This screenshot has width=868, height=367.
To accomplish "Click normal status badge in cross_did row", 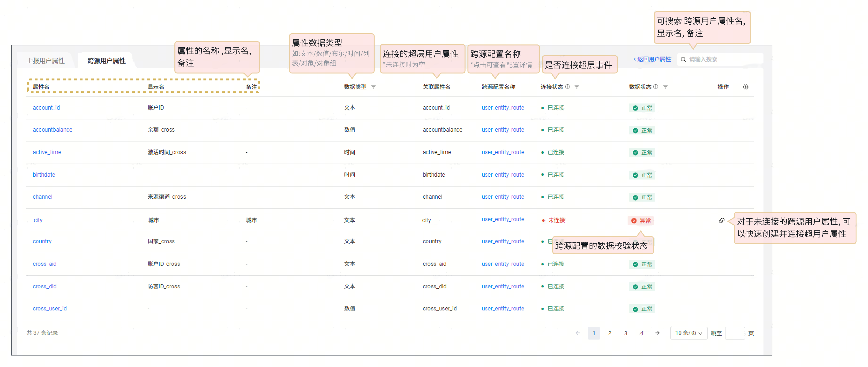I will coord(642,287).
